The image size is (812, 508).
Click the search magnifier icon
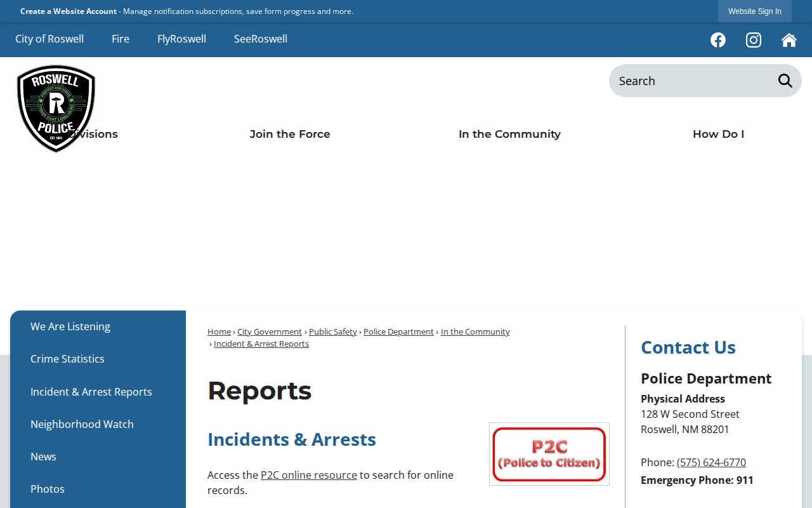(785, 81)
